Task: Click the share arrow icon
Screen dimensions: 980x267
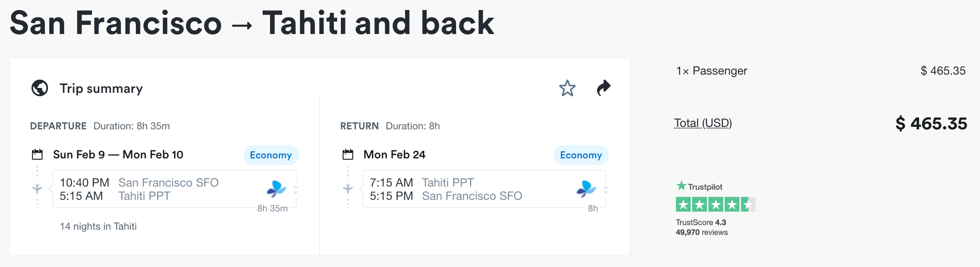Action: (x=603, y=88)
